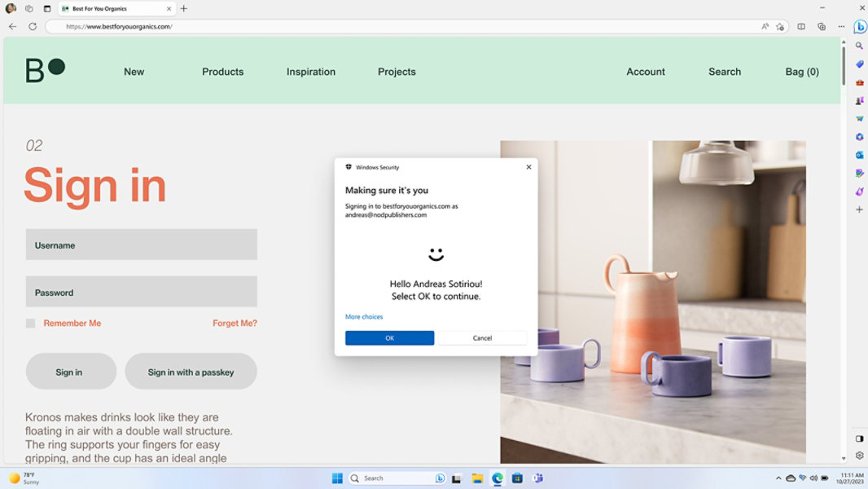Add this page to favorites star icon
The image size is (868, 489).
(780, 26)
